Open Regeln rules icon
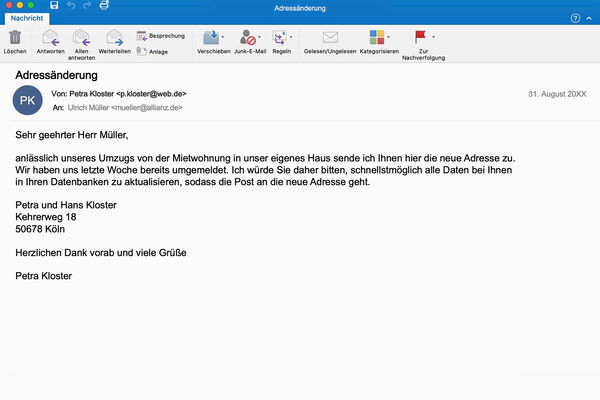 [x=280, y=38]
